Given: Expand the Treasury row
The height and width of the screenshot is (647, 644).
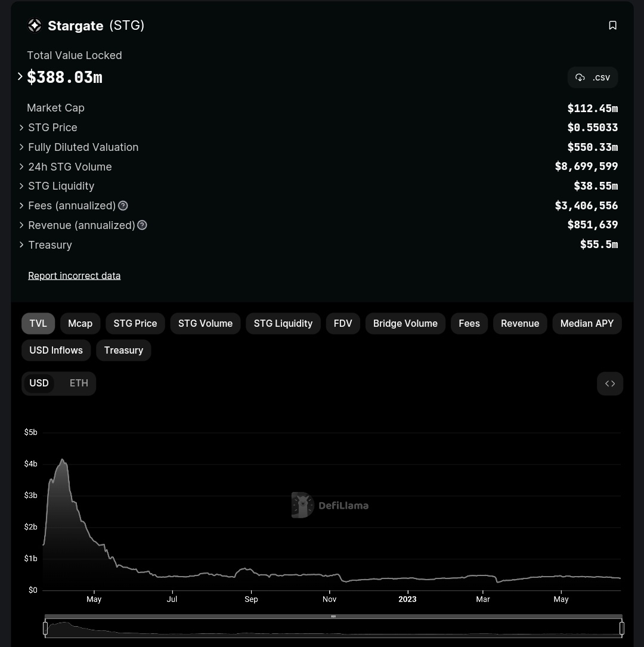Looking at the screenshot, I should [x=21, y=244].
